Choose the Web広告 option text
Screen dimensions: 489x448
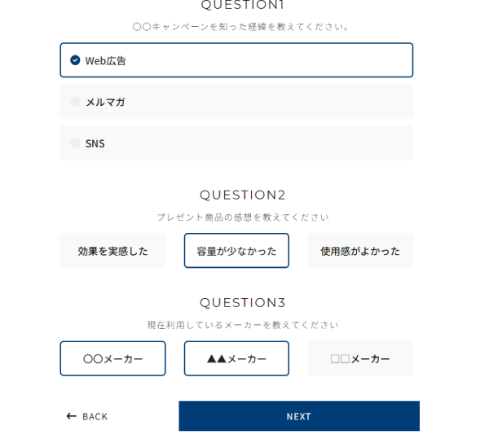coord(106,60)
